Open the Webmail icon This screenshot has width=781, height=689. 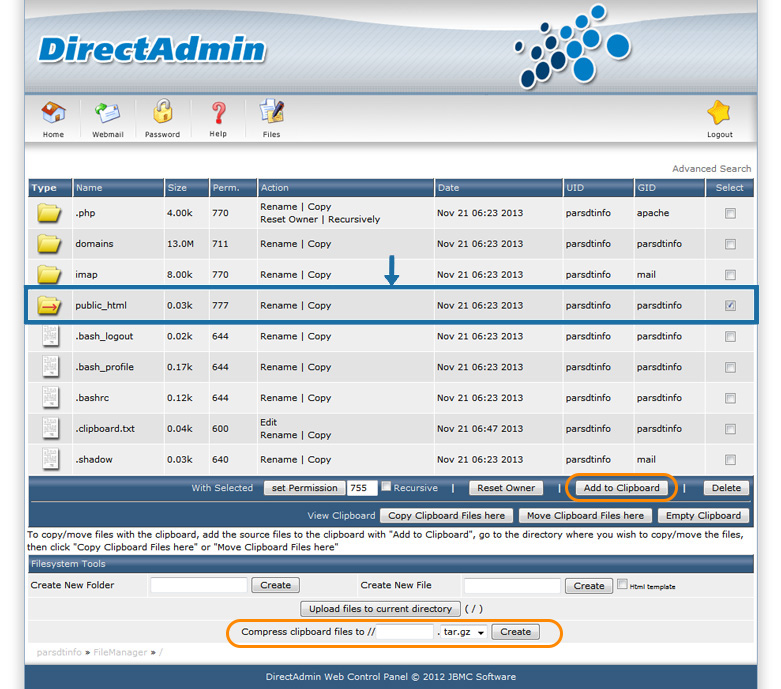pyautogui.click(x=108, y=113)
